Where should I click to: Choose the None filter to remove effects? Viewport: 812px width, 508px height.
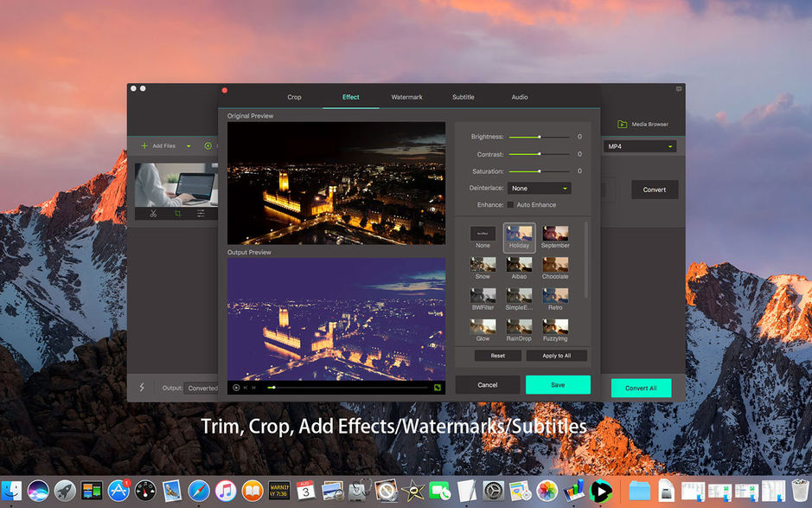[482, 232]
